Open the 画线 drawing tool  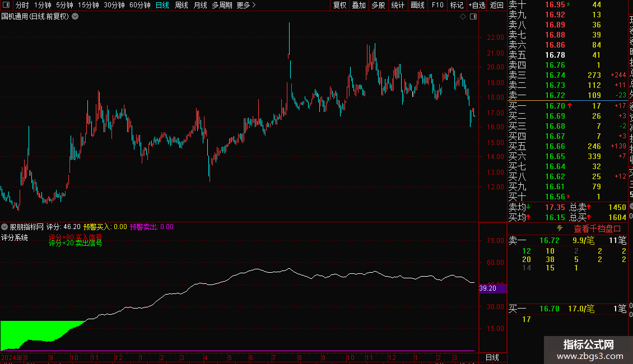417,5
